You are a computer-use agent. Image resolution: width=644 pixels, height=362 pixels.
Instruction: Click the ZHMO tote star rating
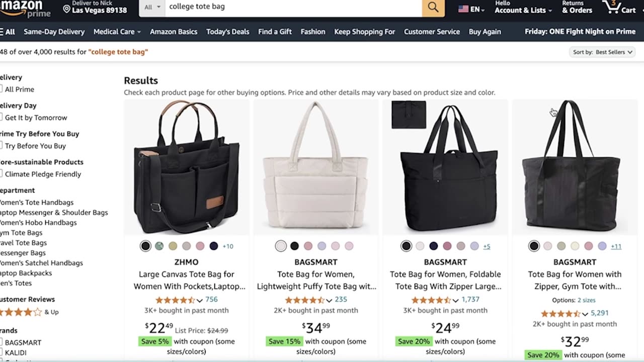[175, 300]
